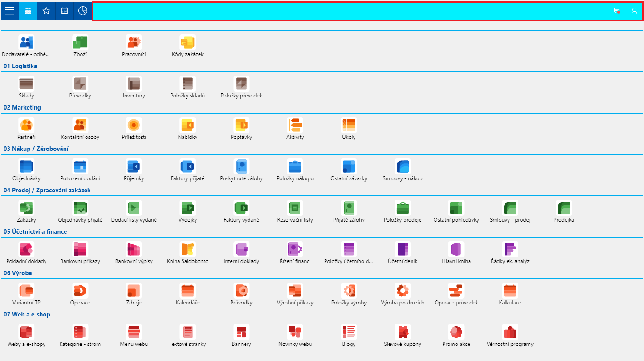Open Slevové kupóny icon
644x361 pixels.
pos(403,332)
